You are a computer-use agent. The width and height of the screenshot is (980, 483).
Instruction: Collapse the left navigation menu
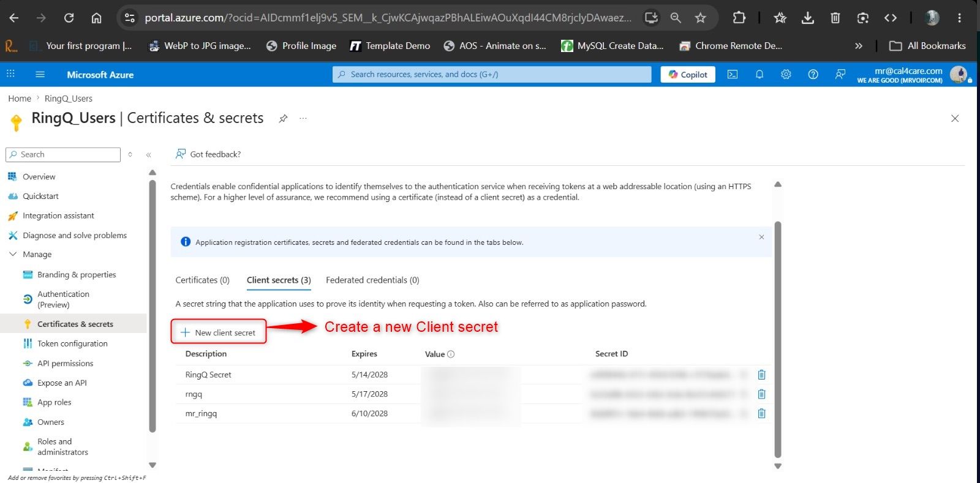click(148, 155)
